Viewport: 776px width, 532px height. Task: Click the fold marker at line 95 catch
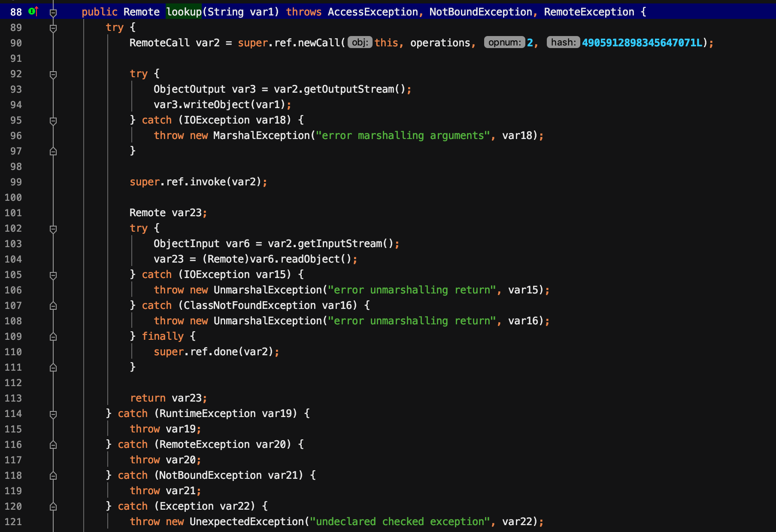[x=53, y=121]
